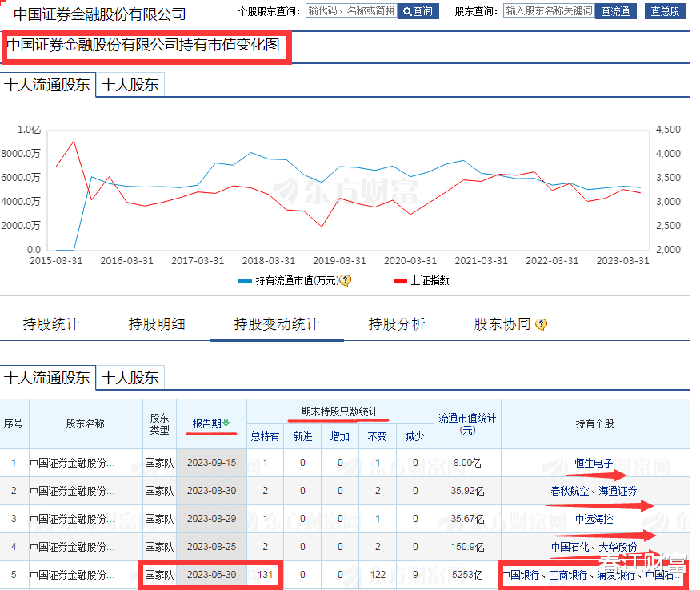Click the 减少 column header

click(414, 436)
